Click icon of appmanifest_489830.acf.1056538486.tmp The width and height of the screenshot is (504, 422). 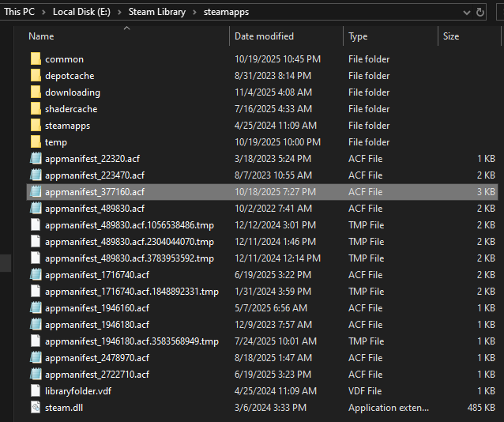click(36, 225)
